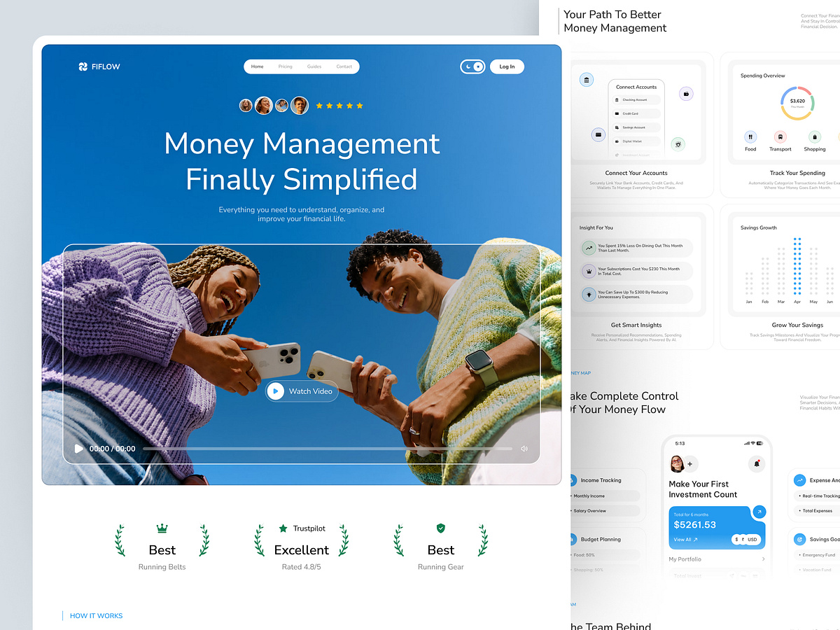Screen dimensions: 840x630
Task: Click the $5261.53 total amount
Action: (694, 524)
